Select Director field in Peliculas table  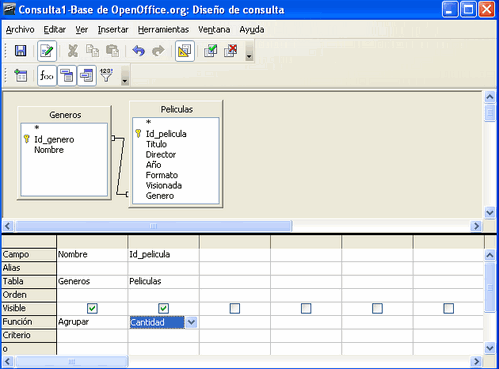click(x=161, y=155)
